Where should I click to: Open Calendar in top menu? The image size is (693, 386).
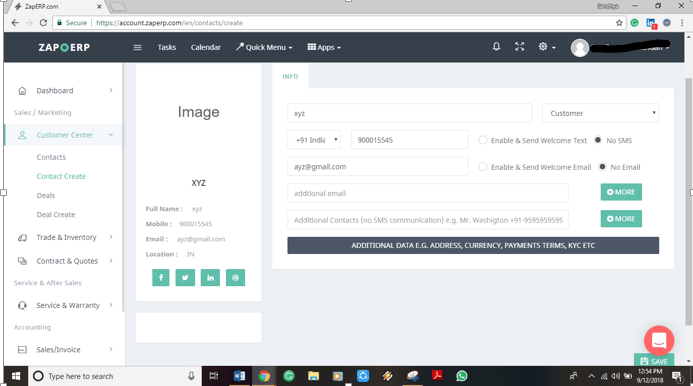tap(206, 47)
